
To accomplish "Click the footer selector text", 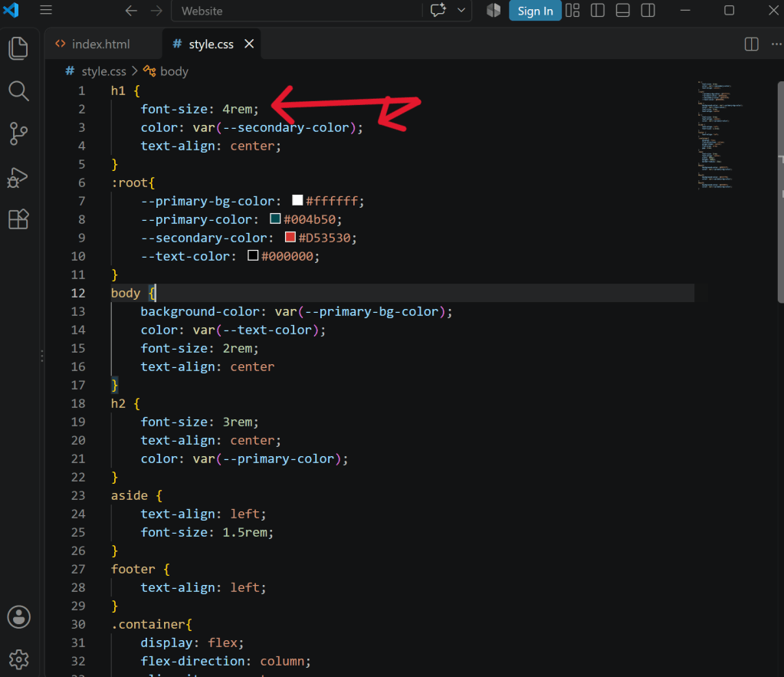I will pyautogui.click(x=133, y=570).
